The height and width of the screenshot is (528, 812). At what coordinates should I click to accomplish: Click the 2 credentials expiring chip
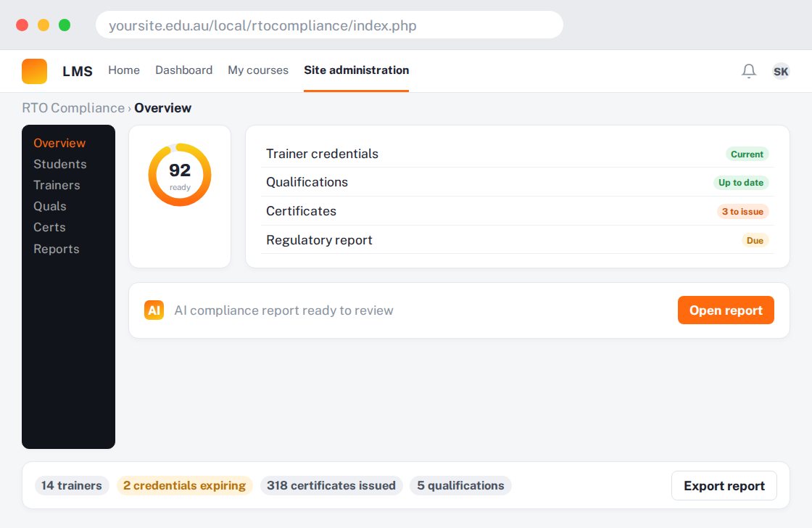(x=184, y=485)
